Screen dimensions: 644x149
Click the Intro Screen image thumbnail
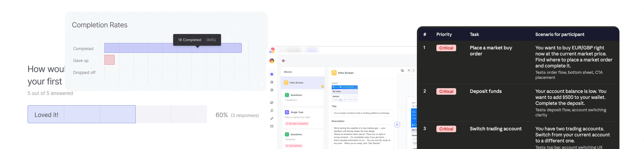click(x=344, y=93)
